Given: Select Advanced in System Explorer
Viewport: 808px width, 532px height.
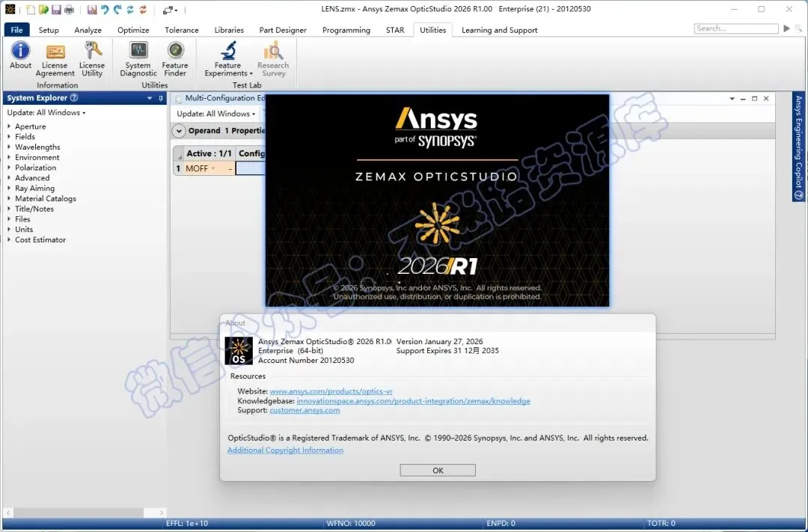Looking at the screenshot, I should tap(32, 178).
